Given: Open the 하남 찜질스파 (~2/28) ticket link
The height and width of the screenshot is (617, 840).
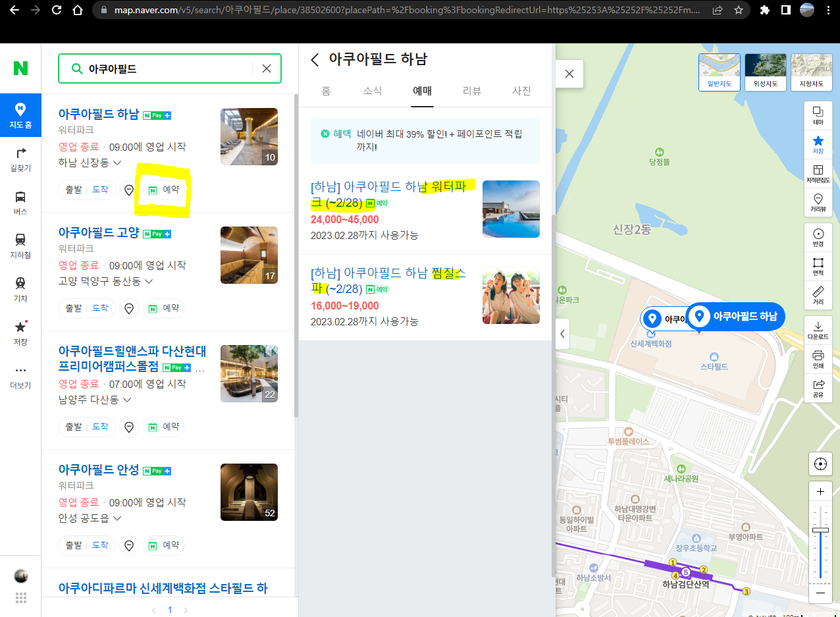Looking at the screenshot, I should point(388,281).
